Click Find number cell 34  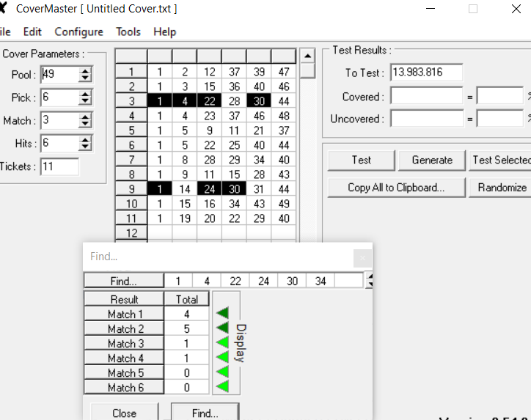point(321,281)
